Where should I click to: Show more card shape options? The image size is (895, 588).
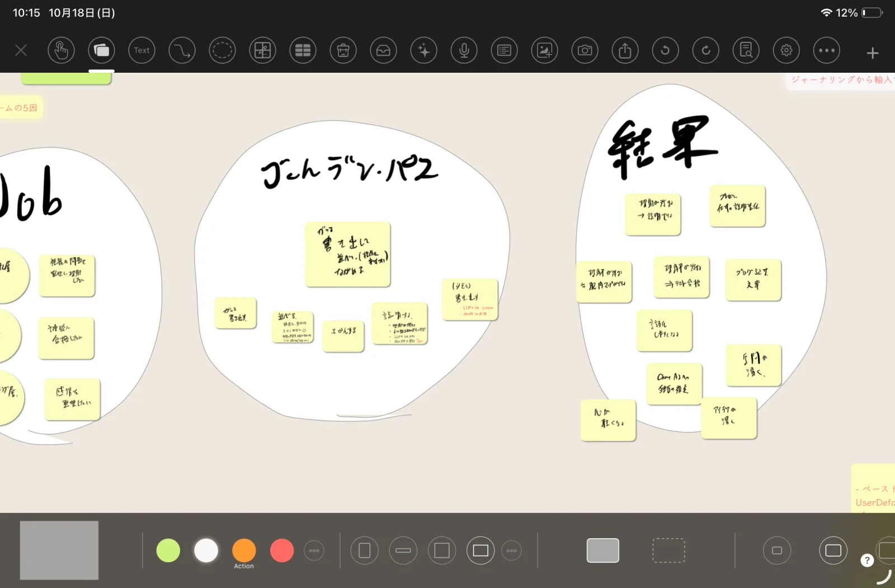pyautogui.click(x=511, y=551)
